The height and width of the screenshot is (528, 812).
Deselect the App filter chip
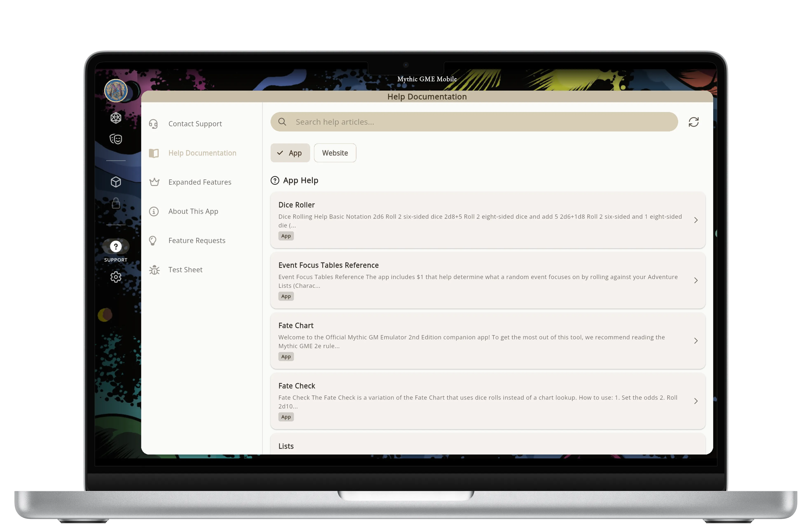(290, 153)
